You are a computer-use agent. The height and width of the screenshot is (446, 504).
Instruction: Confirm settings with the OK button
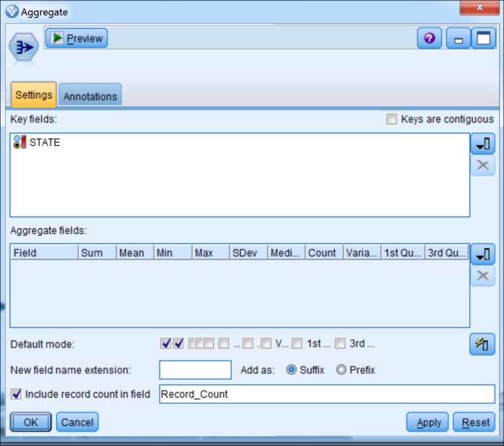pos(30,422)
